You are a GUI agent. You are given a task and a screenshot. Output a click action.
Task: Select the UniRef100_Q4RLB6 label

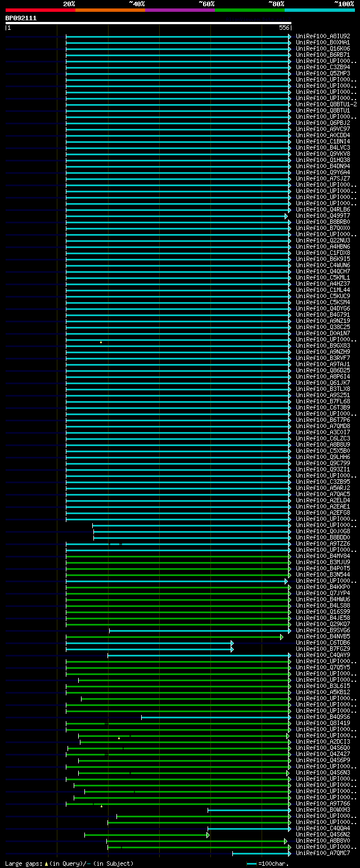323,210
